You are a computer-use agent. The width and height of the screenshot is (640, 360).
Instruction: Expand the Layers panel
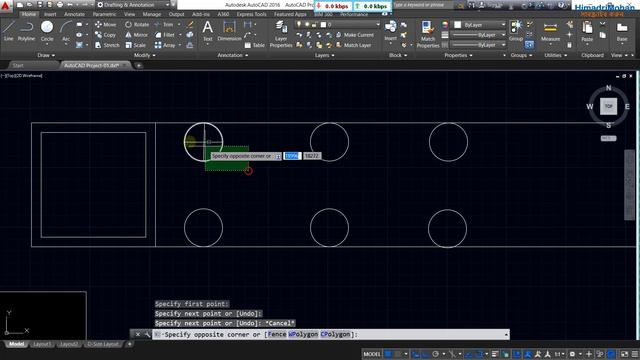point(324,55)
